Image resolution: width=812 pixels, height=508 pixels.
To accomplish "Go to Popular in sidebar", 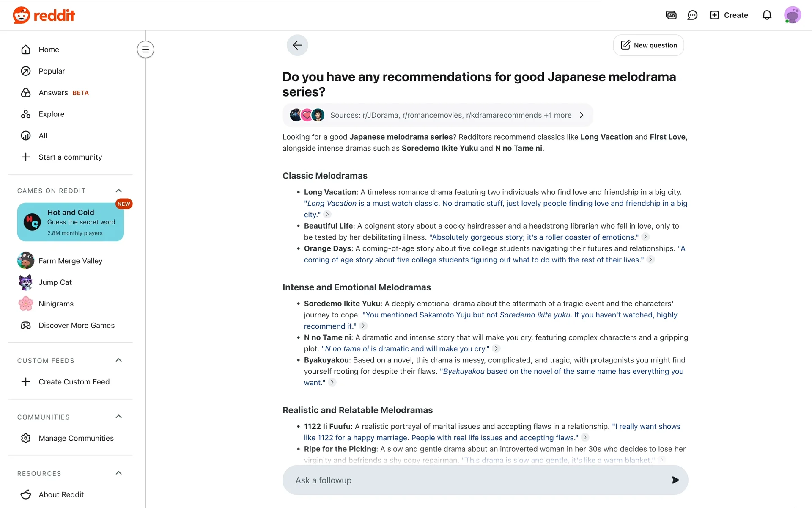I will coord(52,71).
